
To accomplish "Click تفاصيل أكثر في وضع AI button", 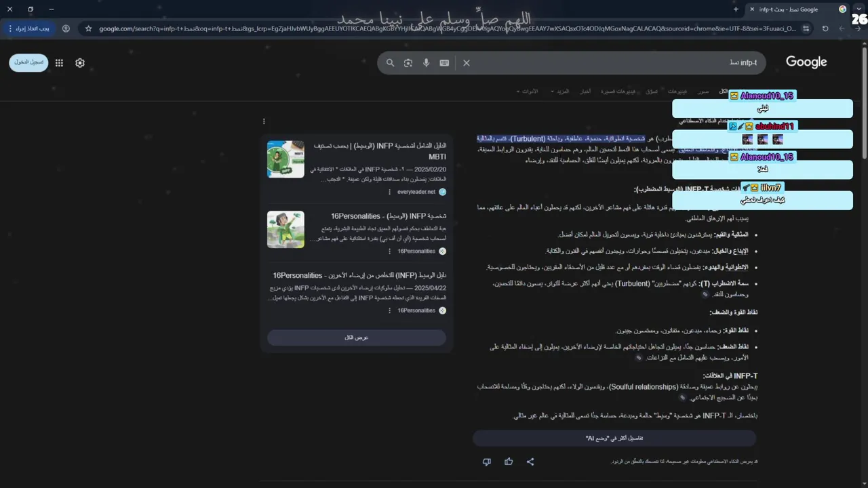I will [x=614, y=439].
